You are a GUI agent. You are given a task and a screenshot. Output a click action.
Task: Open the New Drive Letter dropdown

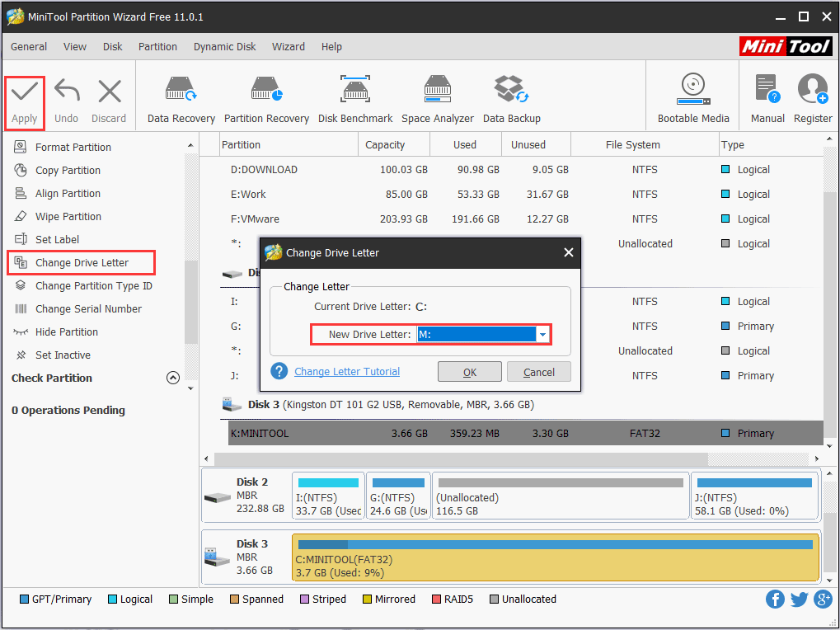click(x=542, y=334)
